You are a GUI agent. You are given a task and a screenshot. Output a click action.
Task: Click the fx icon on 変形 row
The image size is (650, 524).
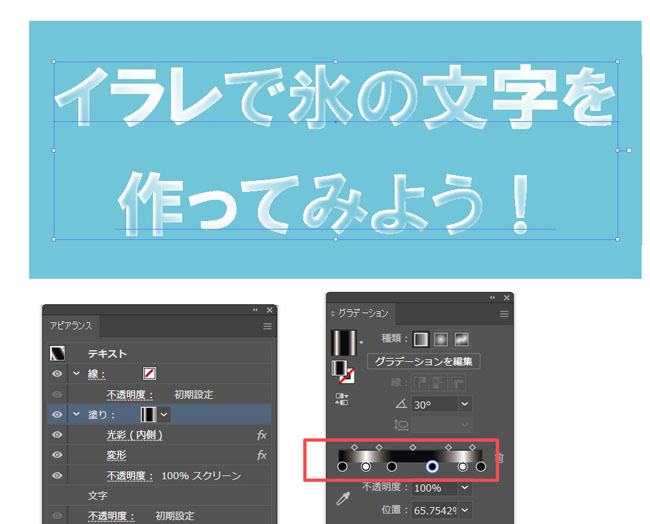[262, 455]
